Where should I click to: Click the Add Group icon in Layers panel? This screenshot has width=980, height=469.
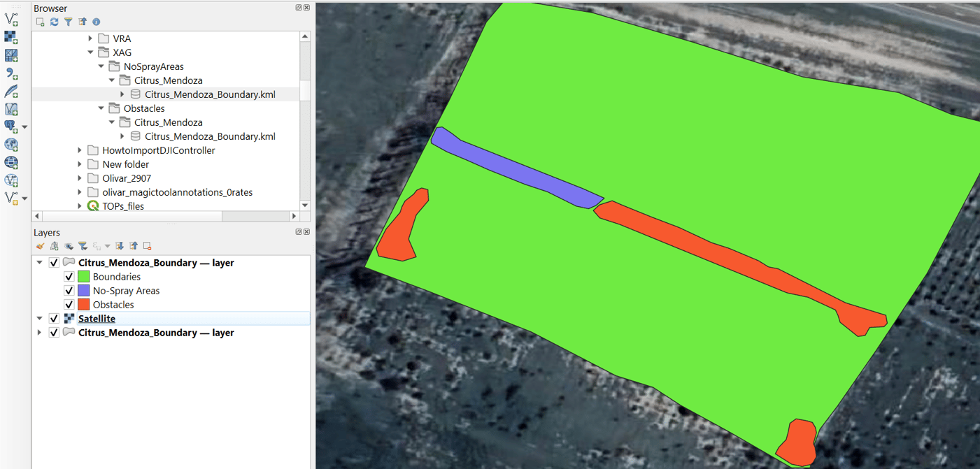click(54, 246)
